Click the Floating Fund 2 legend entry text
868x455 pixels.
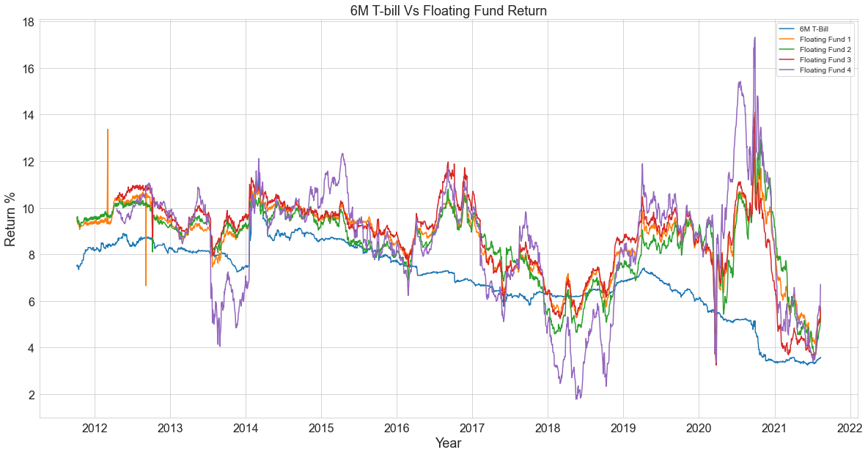coord(825,49)
